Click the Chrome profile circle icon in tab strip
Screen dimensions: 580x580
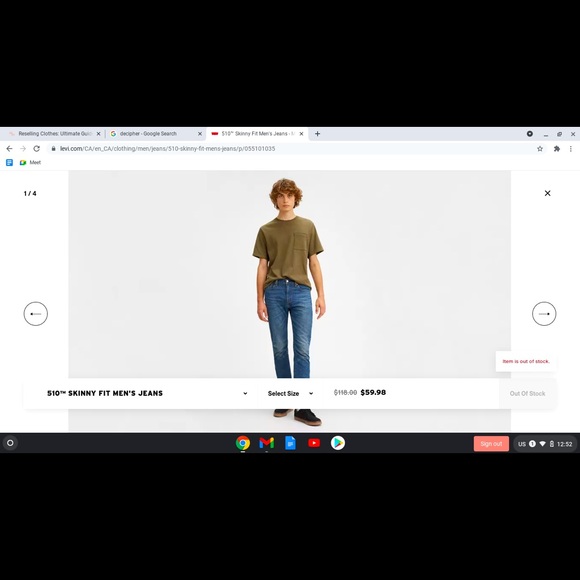tap(530, 134)
